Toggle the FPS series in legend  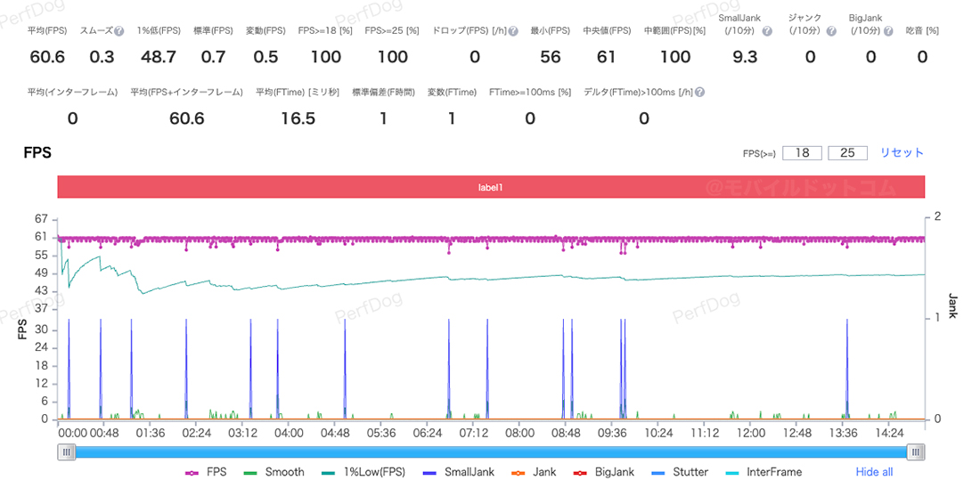[206, 472]
